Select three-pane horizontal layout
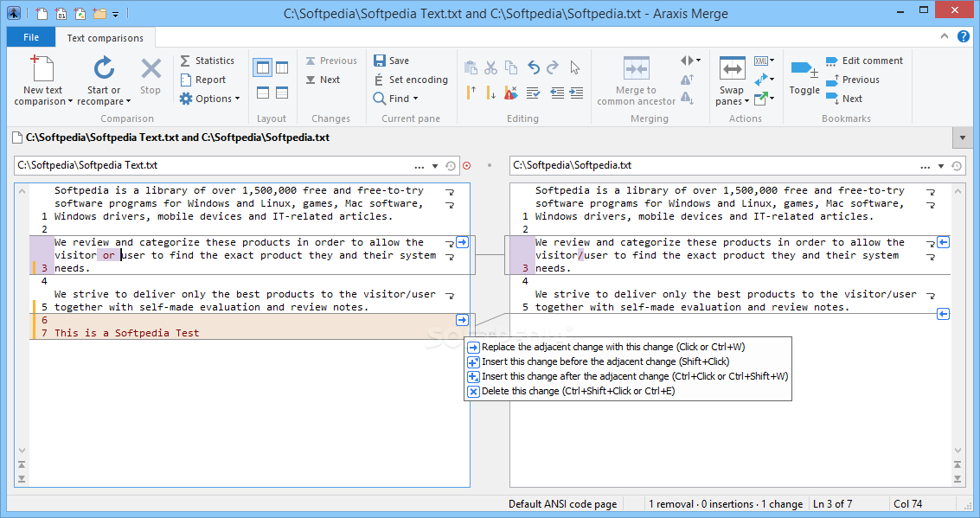 [282, 93]
